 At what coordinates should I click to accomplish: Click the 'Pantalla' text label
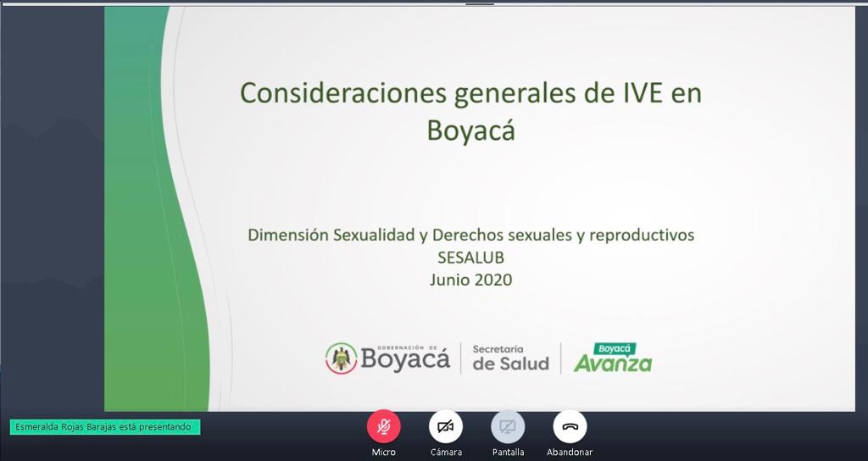[x=508, y=453]
